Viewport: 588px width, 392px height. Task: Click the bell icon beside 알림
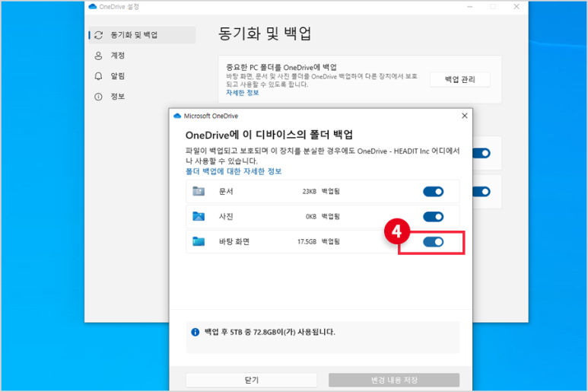98,76
